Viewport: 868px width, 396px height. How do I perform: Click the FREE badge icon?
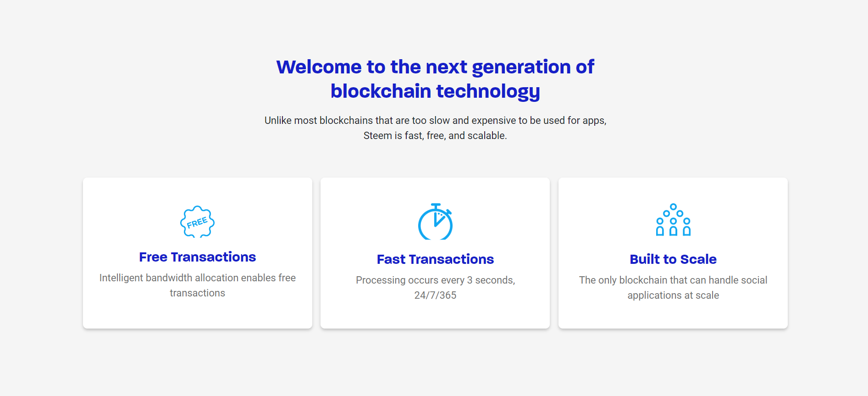pos(197,222)
